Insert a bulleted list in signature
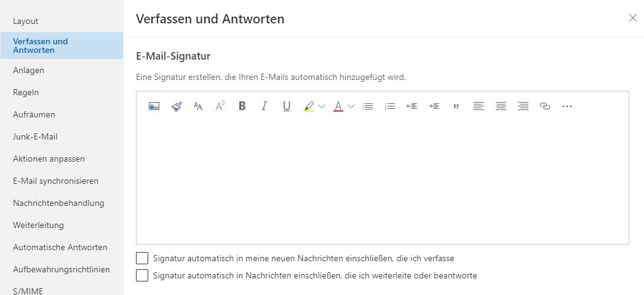 click(368, 106)
